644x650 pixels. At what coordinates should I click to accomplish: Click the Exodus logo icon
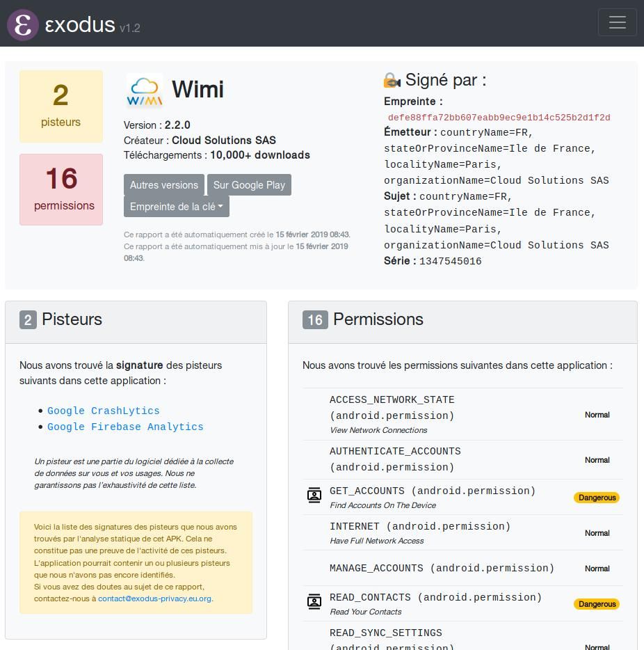point(22,24)
